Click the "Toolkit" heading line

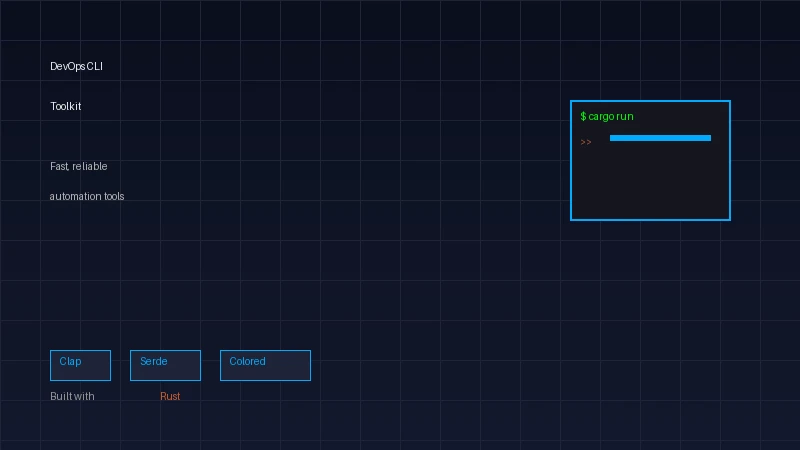[66, 107]
